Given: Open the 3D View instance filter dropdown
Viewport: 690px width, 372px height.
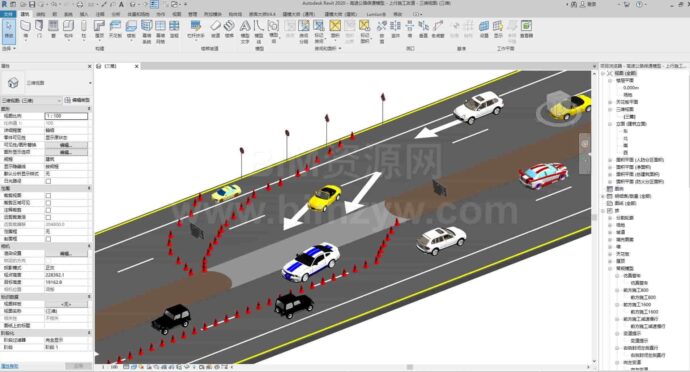Looking at the screenshot, I should click(x=31, y=101).
